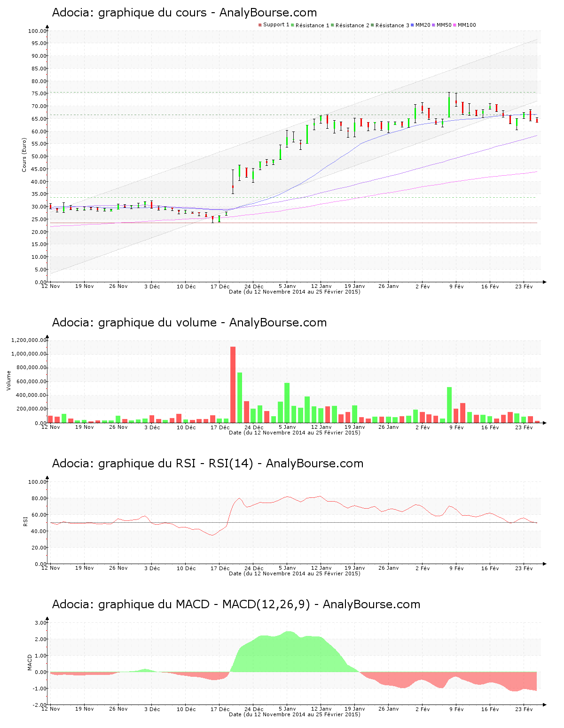
Task: Click the 'Adocia: graphique du volume' title
Action: [x=134, y=323]
